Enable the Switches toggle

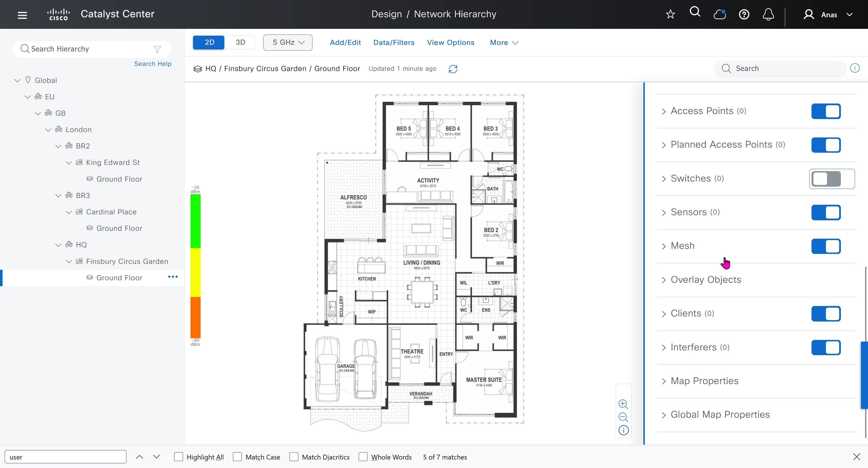826,179
